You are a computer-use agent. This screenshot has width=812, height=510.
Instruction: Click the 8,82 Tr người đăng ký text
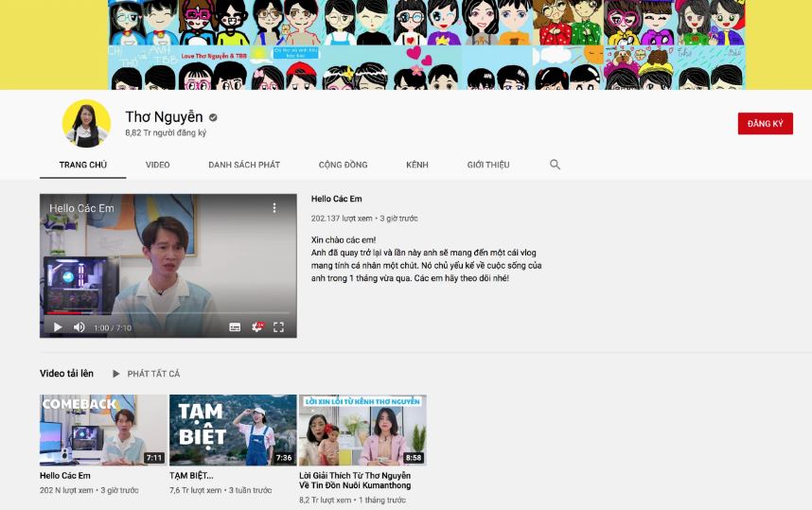(166, 133)
